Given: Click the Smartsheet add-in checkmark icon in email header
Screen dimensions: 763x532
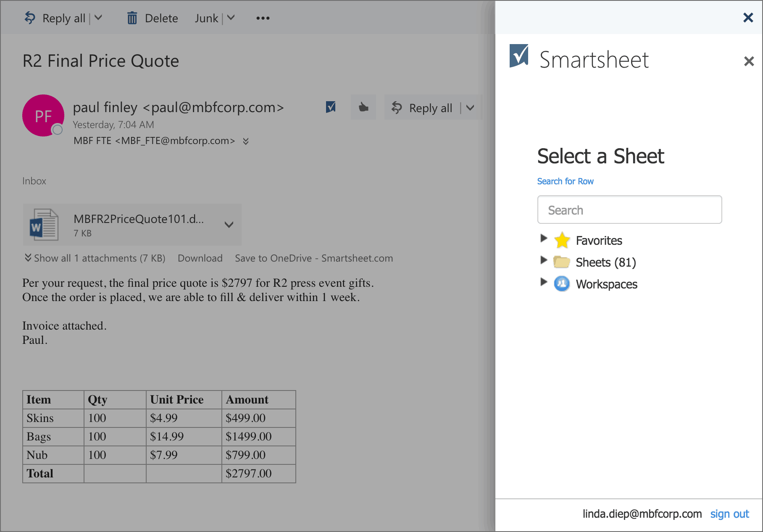Looking at the screenshot, I should click(x=331, y=107).
